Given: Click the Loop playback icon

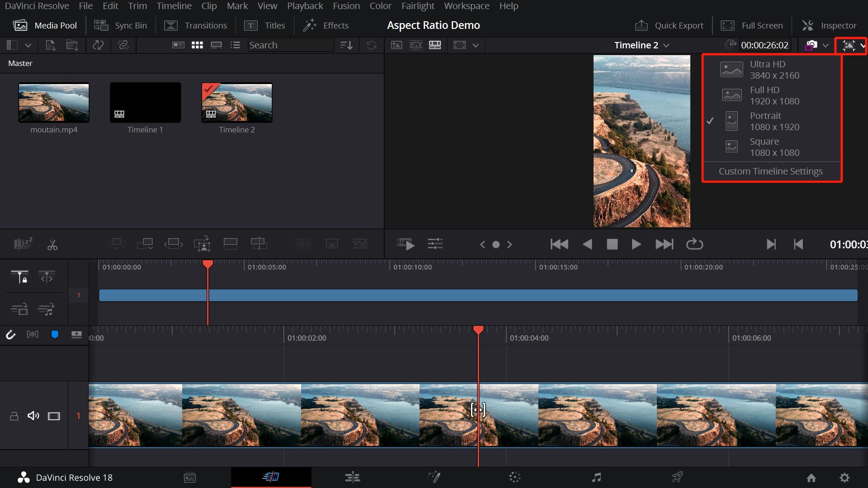Looking at the screenshot, I should coord(694,244).
